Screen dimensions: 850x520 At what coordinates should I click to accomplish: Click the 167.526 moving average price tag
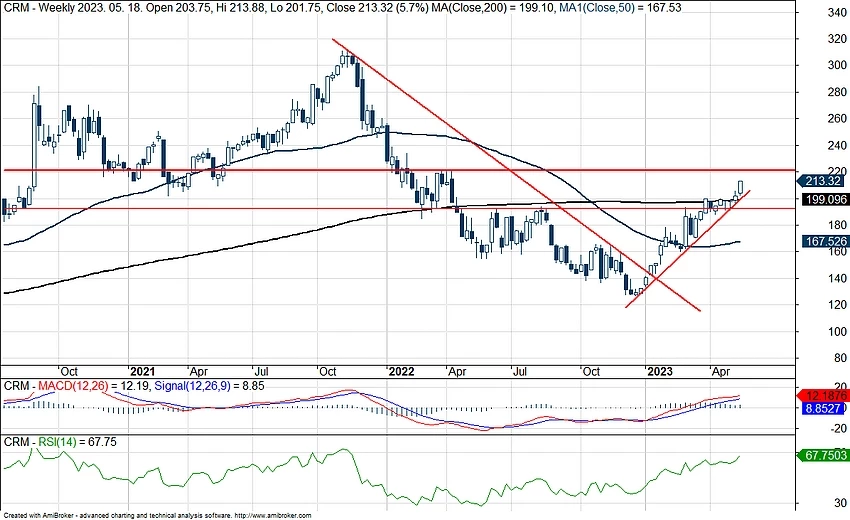(x=822, y=241)
